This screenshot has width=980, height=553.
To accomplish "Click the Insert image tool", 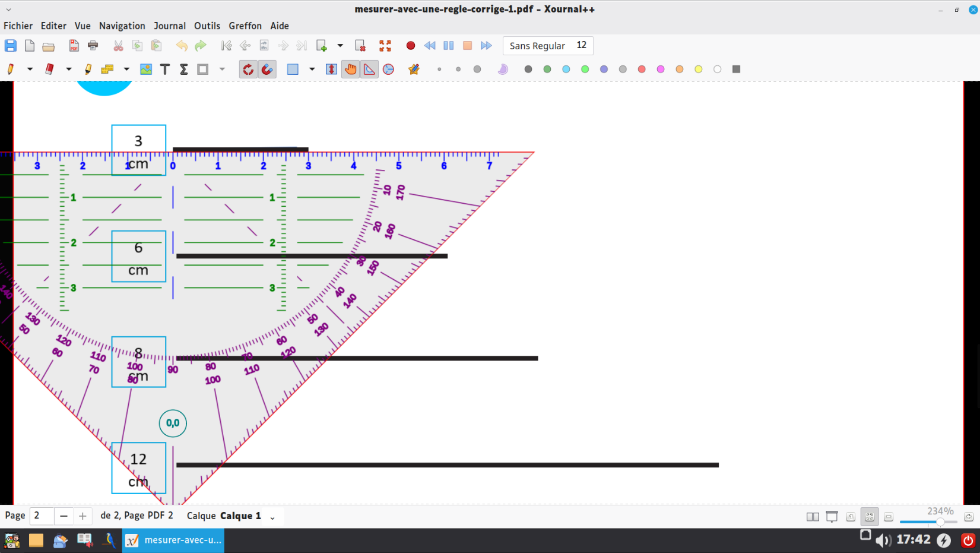I will pos(146,69).
